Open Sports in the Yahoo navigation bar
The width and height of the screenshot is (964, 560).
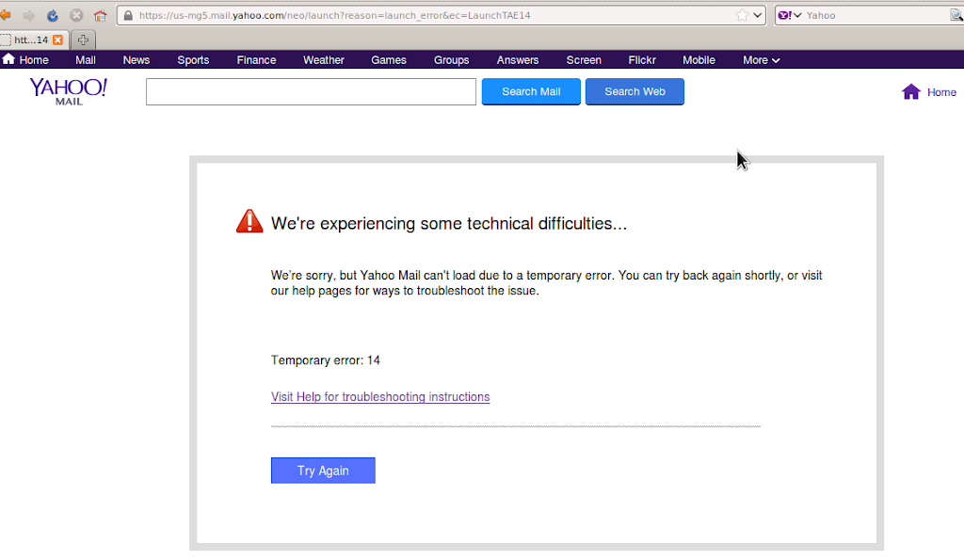pyautogui.click(x=193, y=59)
